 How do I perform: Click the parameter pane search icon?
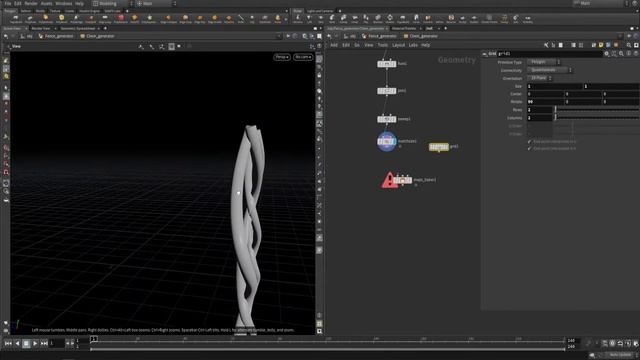point(621,53)
